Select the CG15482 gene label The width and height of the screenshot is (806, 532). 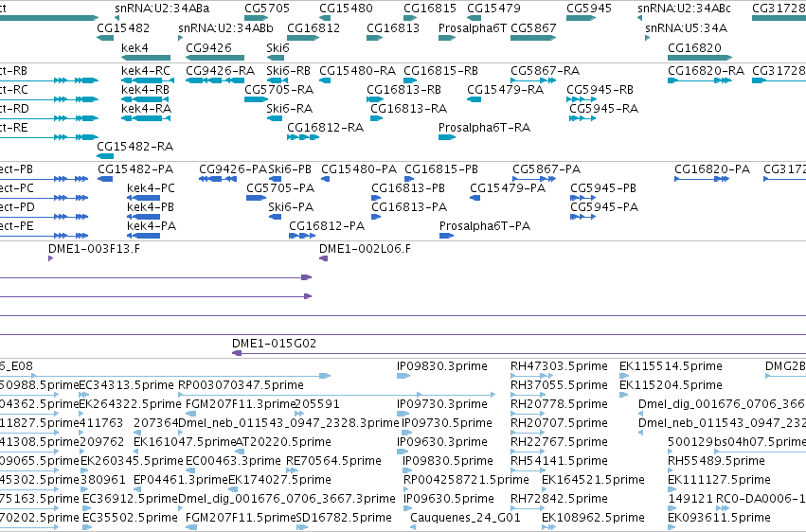point(123,27)
